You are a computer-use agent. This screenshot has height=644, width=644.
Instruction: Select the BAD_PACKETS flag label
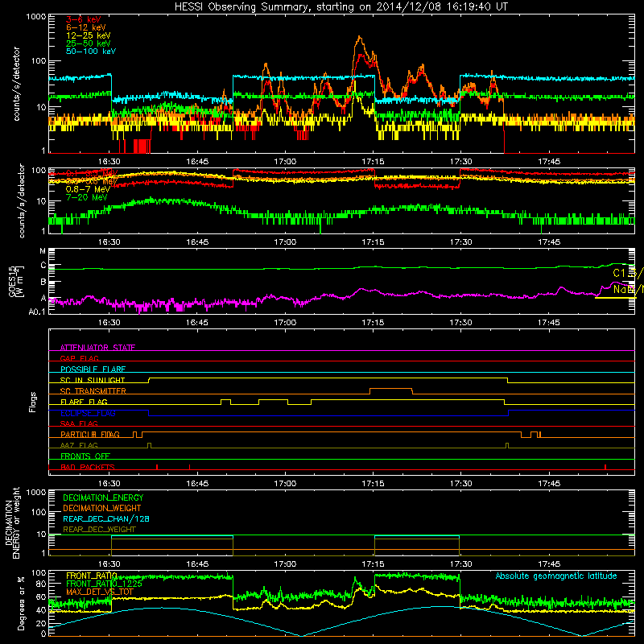coord(88,467)
